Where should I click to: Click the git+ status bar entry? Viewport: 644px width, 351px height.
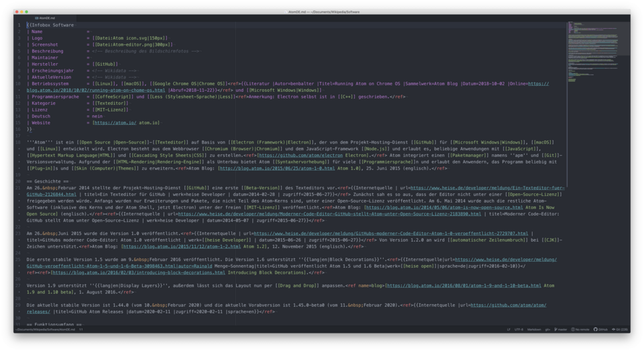tap(547, 330)
